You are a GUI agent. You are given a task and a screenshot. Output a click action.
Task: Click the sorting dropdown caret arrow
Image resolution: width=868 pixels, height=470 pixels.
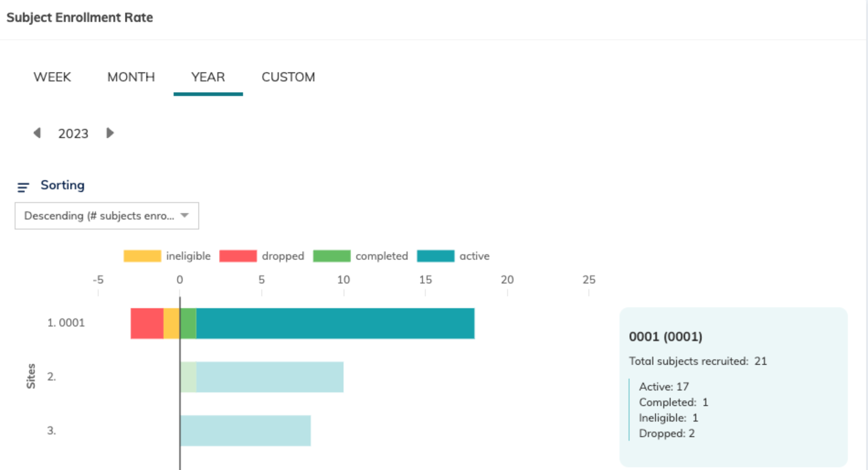coord(184,215)
